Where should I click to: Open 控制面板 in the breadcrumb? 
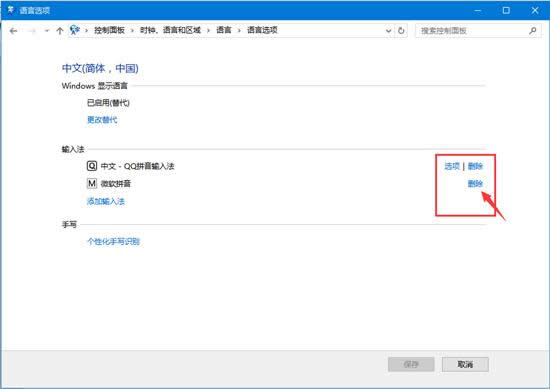tap(109, 30)
